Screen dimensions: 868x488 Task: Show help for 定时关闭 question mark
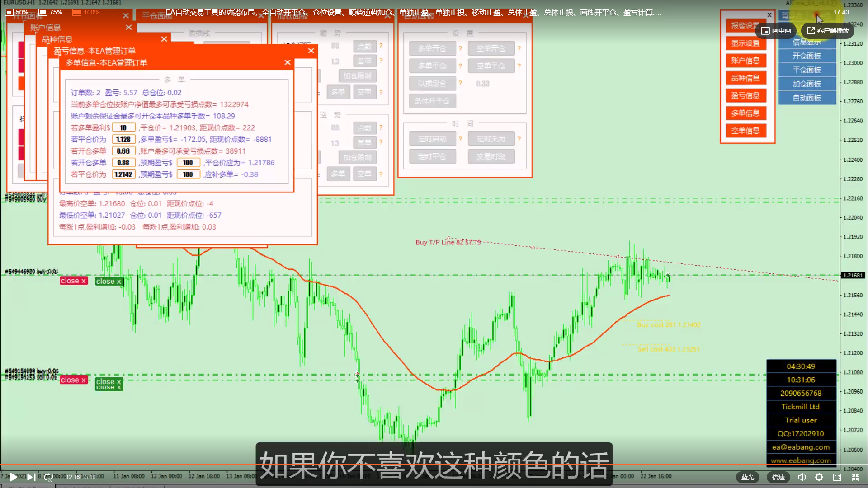click(x=519, y=139)
